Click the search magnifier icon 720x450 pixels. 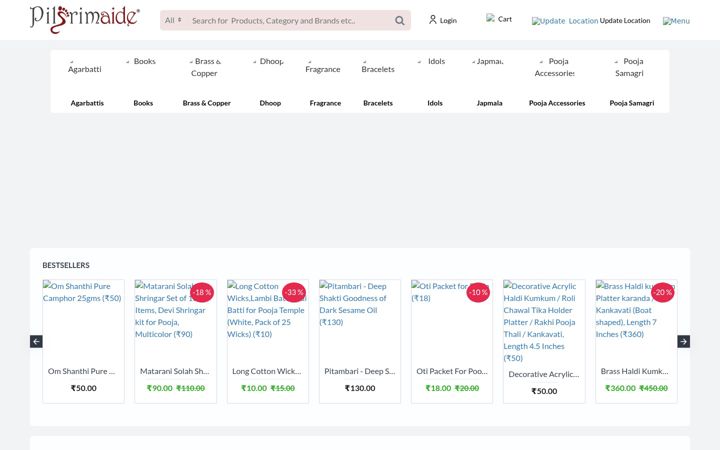point(400,21)
